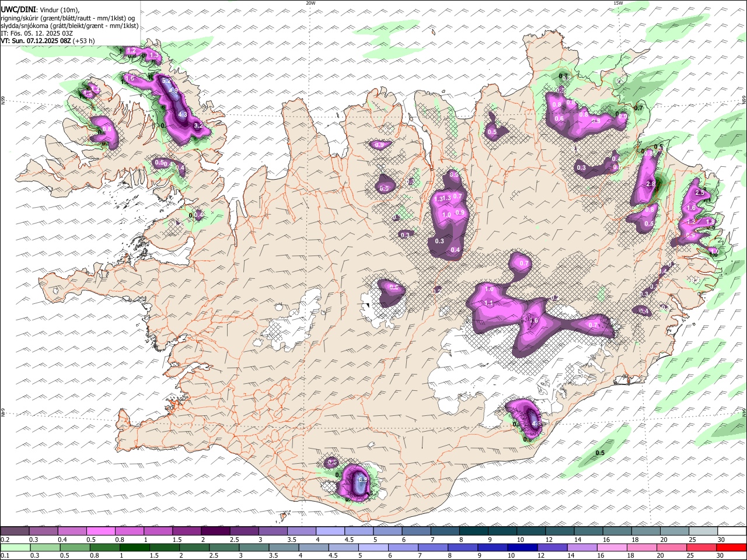Pick the bottom legend swatch starting at 2
The width and height of the screenshot is (747, 560).
click(193, 547)
